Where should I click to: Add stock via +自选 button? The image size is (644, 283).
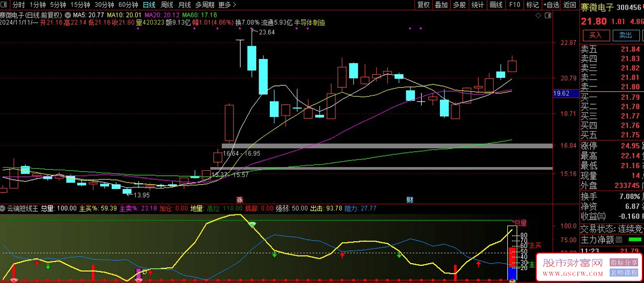point(551,5)
